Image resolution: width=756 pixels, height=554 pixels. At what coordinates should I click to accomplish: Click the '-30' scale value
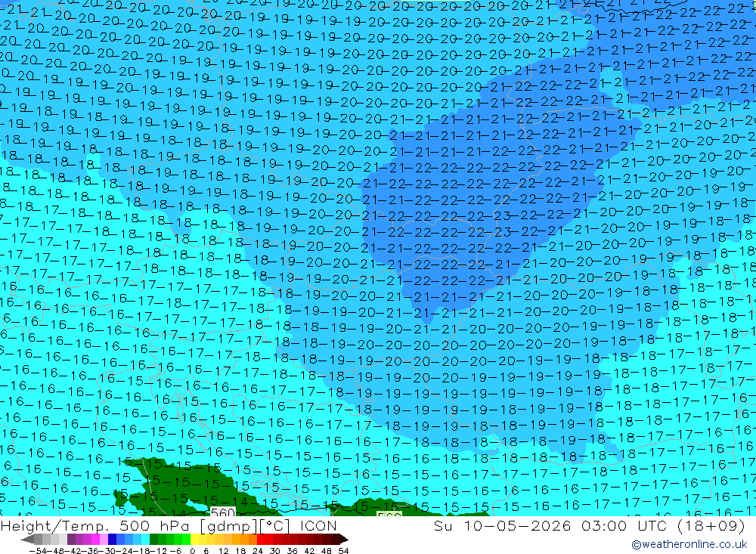(107, 551)
